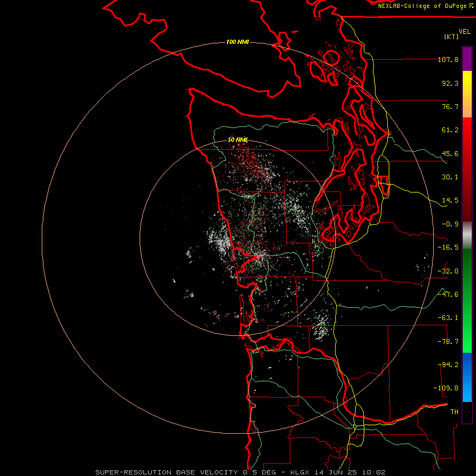The height and width of the screenshot is (476, 476).
Task: Click the 92.3 legend value
Action: pyautogui.click(x=450, y=83)
